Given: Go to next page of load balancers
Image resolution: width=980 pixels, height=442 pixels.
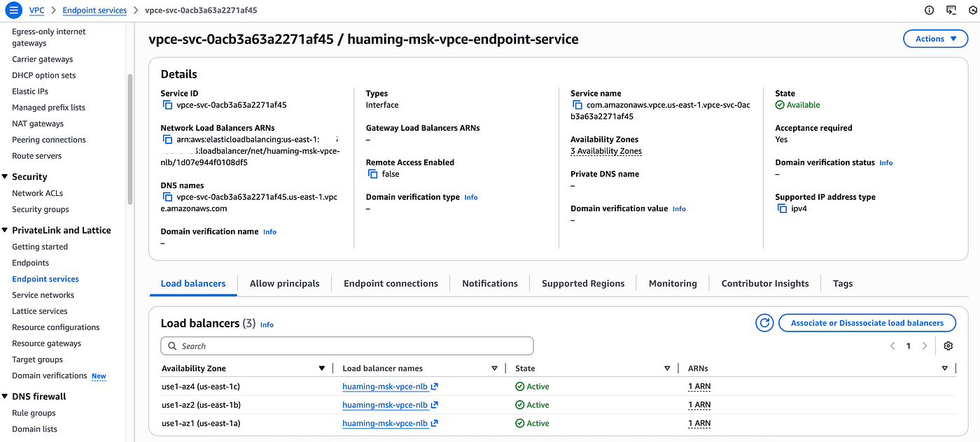Looking at the screenshot, I should pyautogui.click(x=925, y=346).
